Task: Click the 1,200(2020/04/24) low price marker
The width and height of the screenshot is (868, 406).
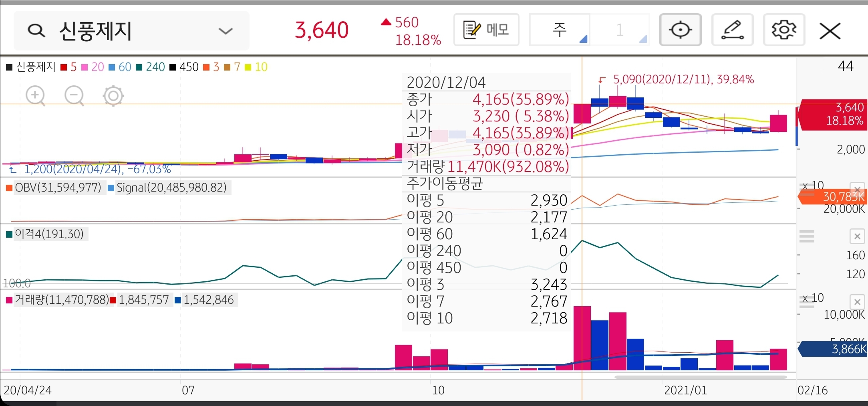Action: point(98,169)
